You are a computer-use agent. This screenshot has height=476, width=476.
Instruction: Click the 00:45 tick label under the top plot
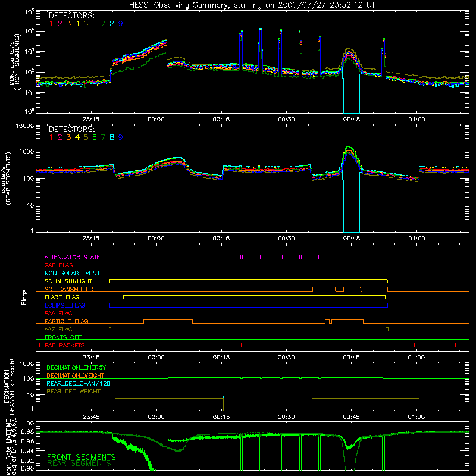click(352, 120)
